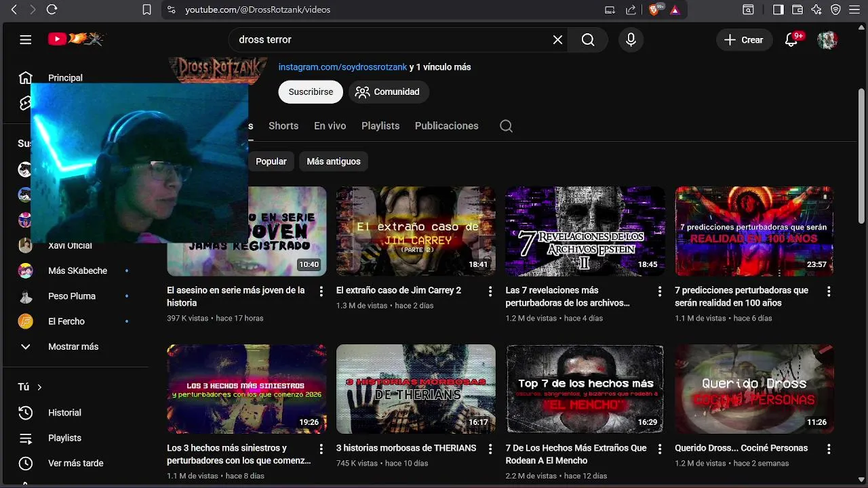
Task: Go to the YouTube logo home
Action: click(75, 39)
